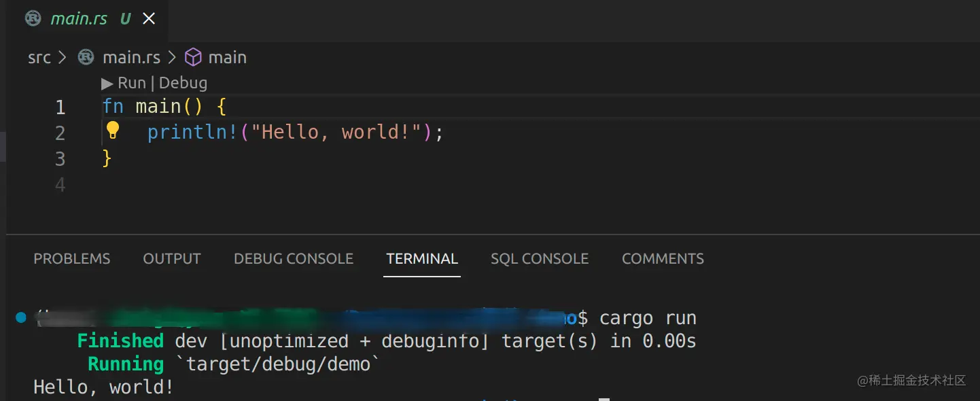Click the Debug code lens
980x401 pixels.
pos(183,83)
